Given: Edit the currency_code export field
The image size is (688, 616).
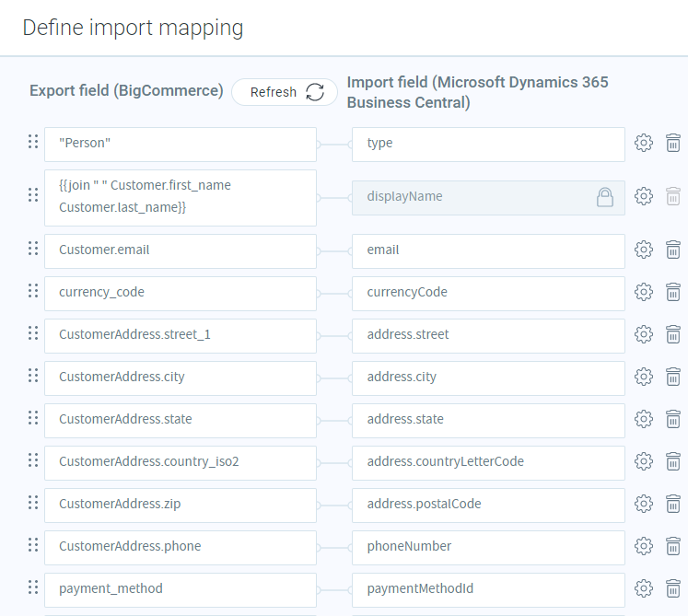Looking at the screenshot, I should pos(181,294).
